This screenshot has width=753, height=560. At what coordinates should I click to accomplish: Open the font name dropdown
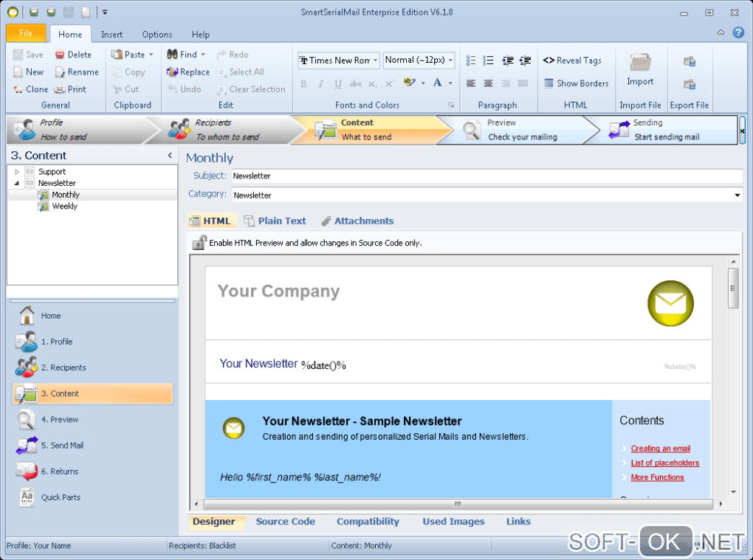[x=376, y=61]
